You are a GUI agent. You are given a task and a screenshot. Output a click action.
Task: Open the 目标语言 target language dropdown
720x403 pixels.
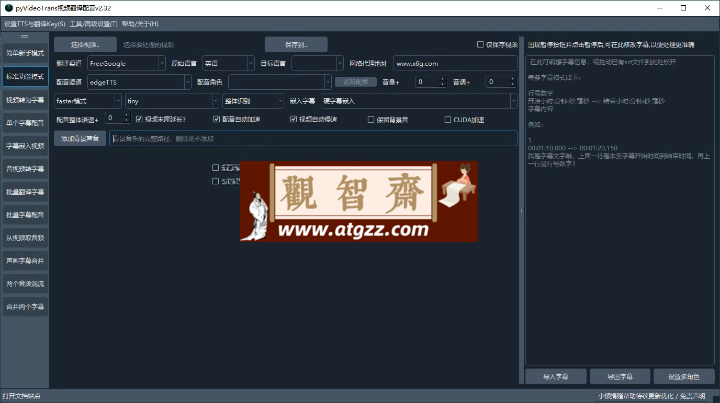[317, 63]
